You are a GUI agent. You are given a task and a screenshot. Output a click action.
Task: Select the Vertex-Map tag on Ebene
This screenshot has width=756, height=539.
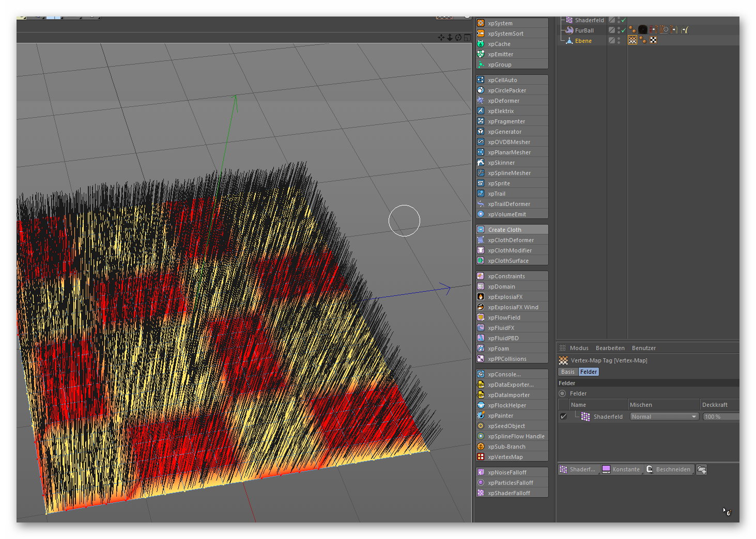(x=632, y=40)
